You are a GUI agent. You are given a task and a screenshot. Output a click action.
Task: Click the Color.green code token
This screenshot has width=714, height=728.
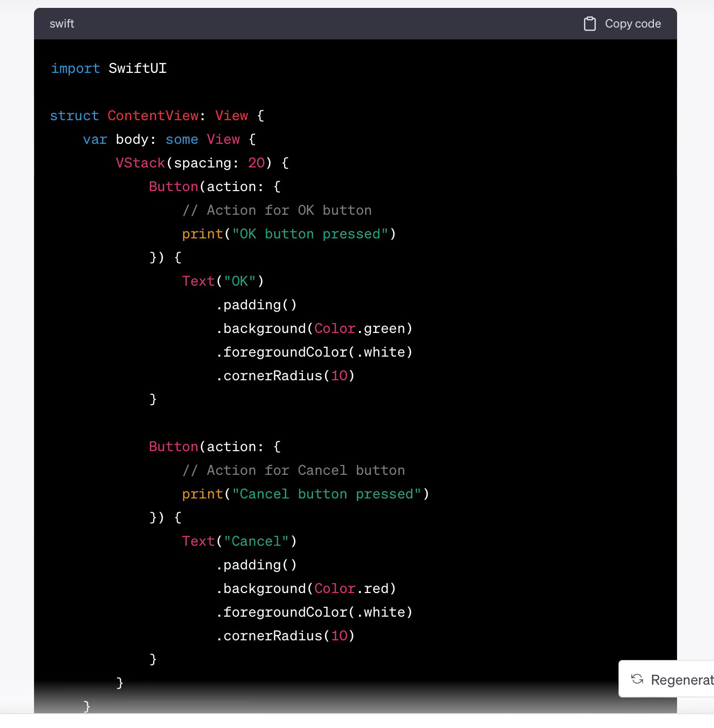[363, 328]
